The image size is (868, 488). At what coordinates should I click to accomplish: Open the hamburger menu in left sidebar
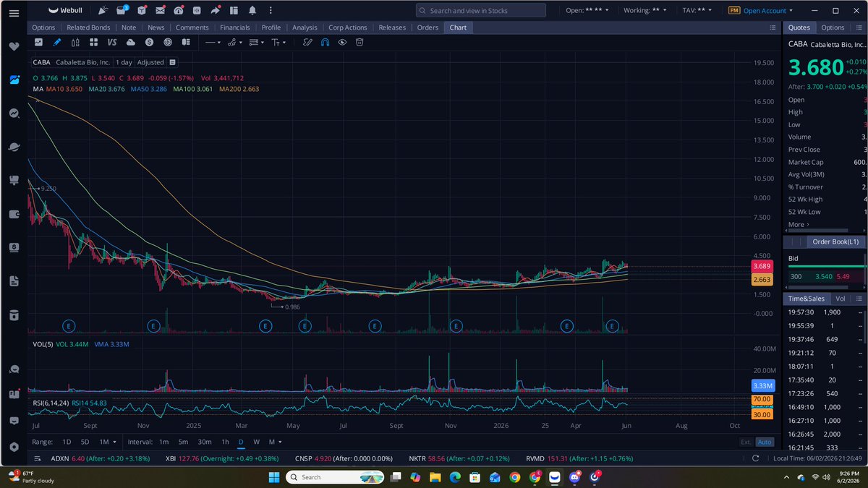click(x=14, y=12)
